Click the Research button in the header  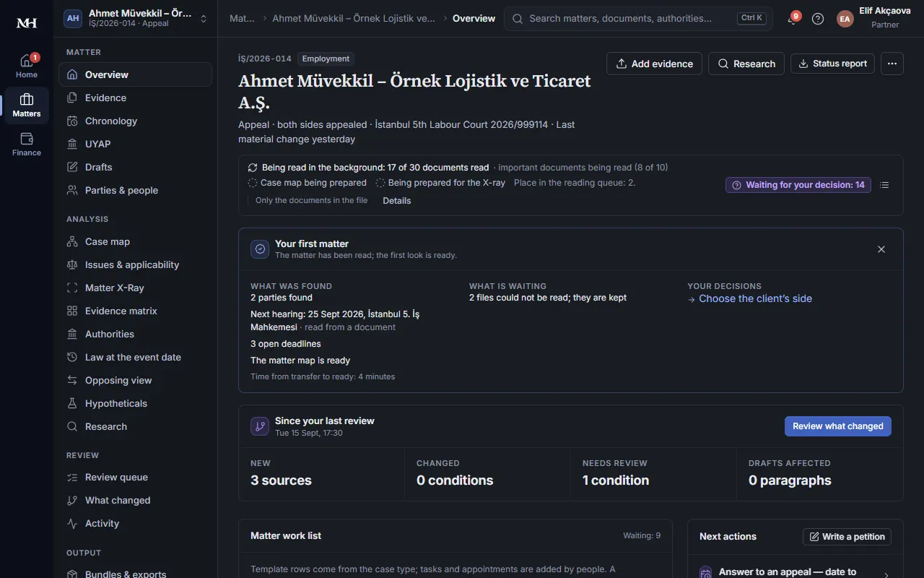coord(746,64)
